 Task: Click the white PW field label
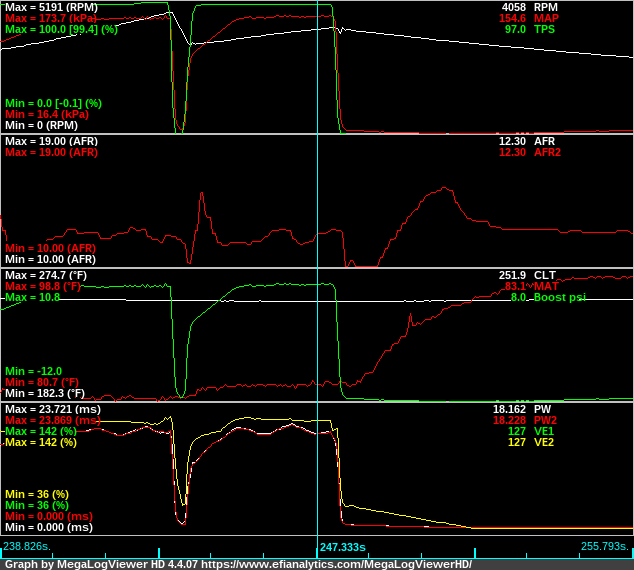point(543,410)
